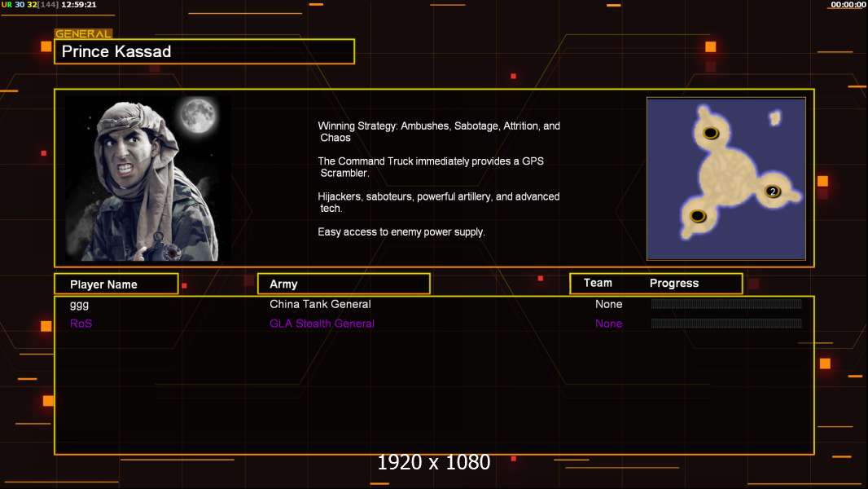Select player name RoS
Viewport: 868px width, 489px height.
81,324
